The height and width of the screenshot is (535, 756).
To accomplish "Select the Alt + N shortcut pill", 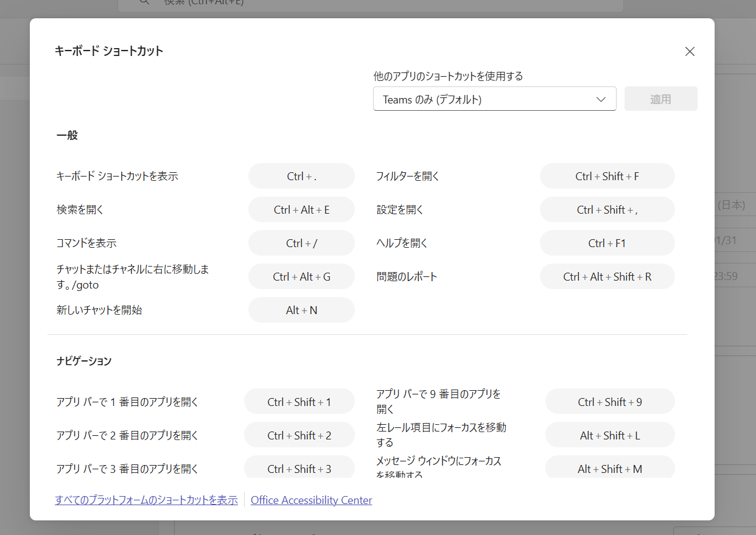I will pos(301,310).
